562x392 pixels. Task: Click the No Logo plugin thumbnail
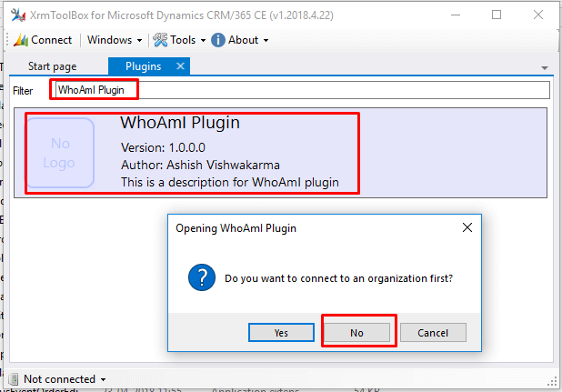(x=60, y=153)
